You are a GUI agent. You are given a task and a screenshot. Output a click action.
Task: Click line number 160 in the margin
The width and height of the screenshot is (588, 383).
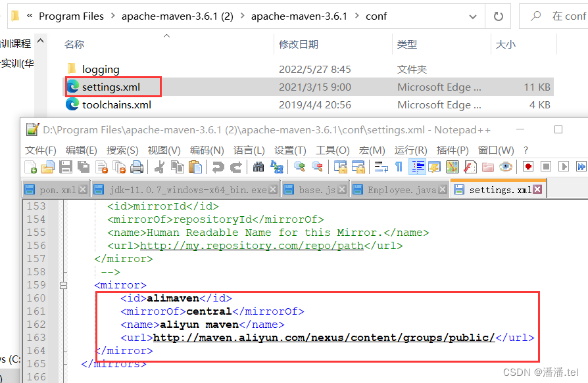(36, 298)
